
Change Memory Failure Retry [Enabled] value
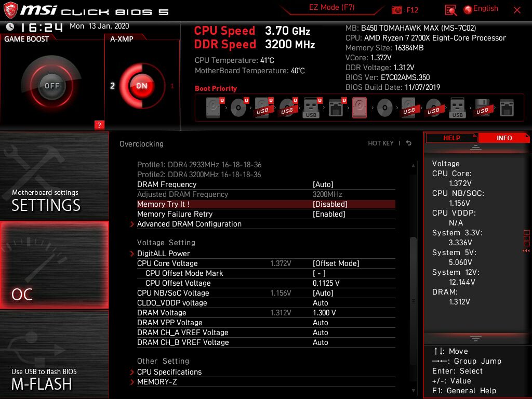(329, 214)
